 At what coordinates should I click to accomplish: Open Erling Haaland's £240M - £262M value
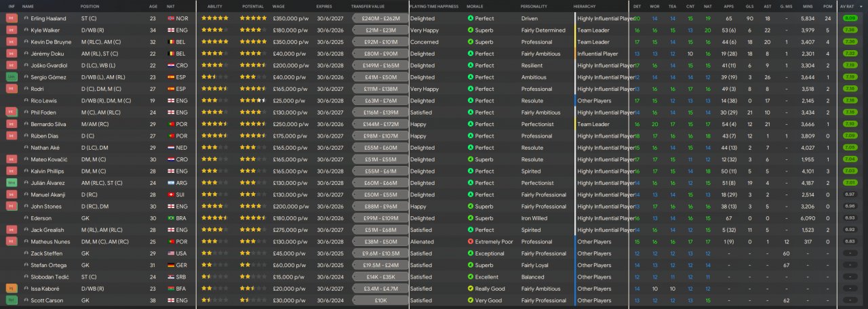[x=380, y=18]
